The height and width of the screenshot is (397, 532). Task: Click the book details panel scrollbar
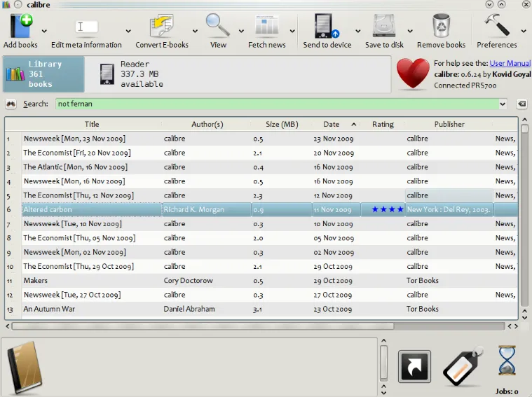383,363
